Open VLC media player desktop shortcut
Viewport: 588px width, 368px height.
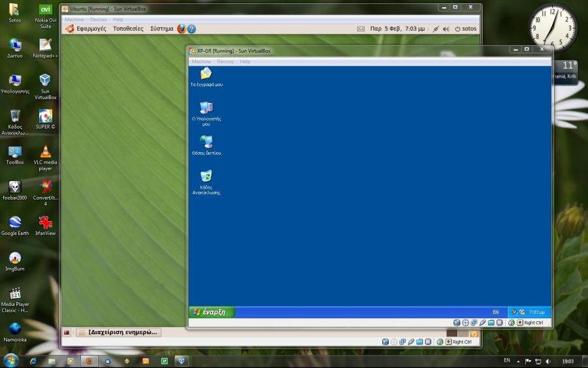(45, 152)
